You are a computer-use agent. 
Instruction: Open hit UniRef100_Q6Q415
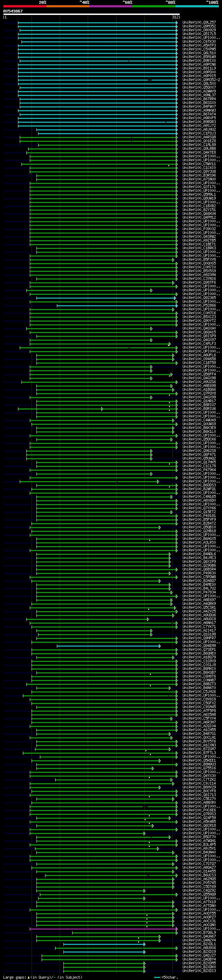[199, 332]
